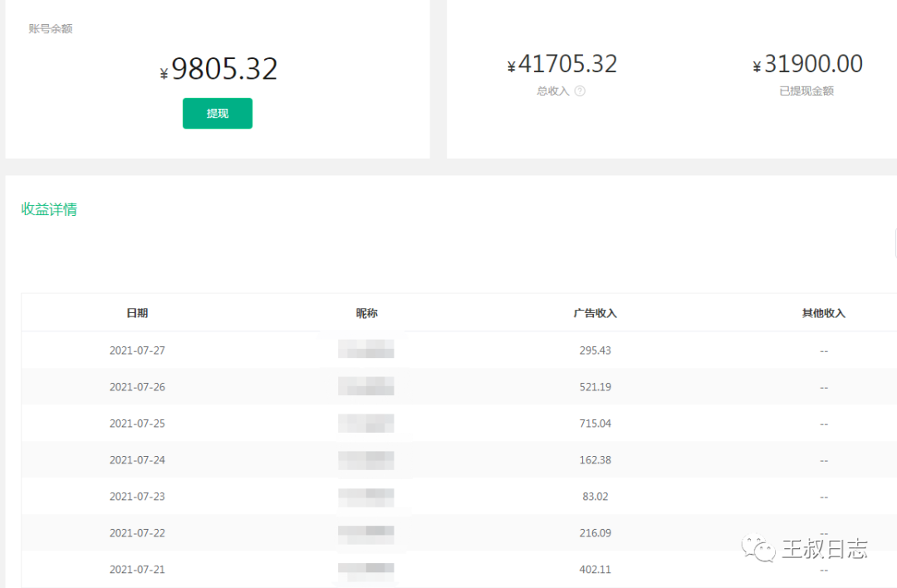Click the 其他收入 column header
The width and height of the screenshot is (897, 588).
824,313
